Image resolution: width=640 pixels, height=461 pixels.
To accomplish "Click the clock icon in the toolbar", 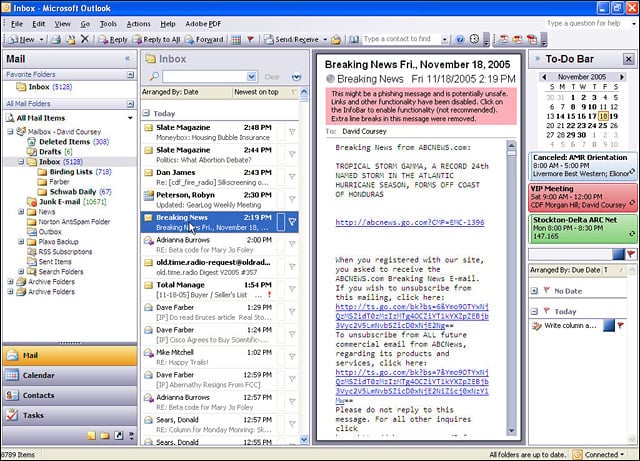I will [474, 39].
